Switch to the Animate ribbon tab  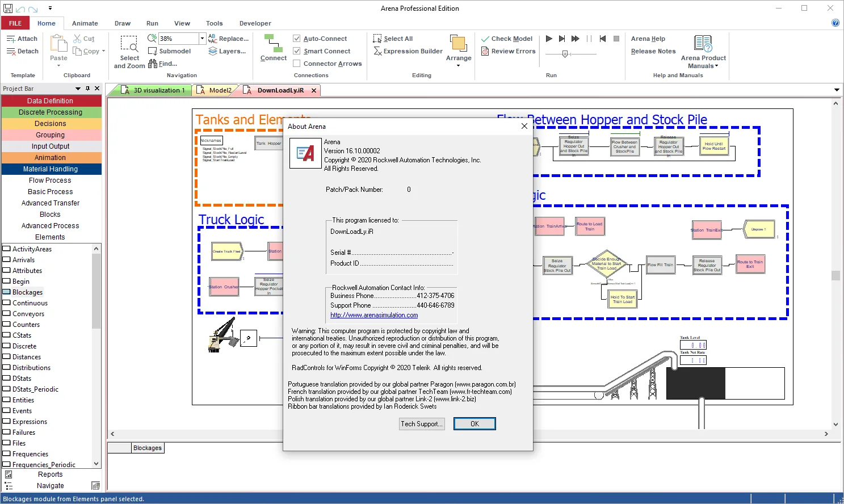pos(85,23)
